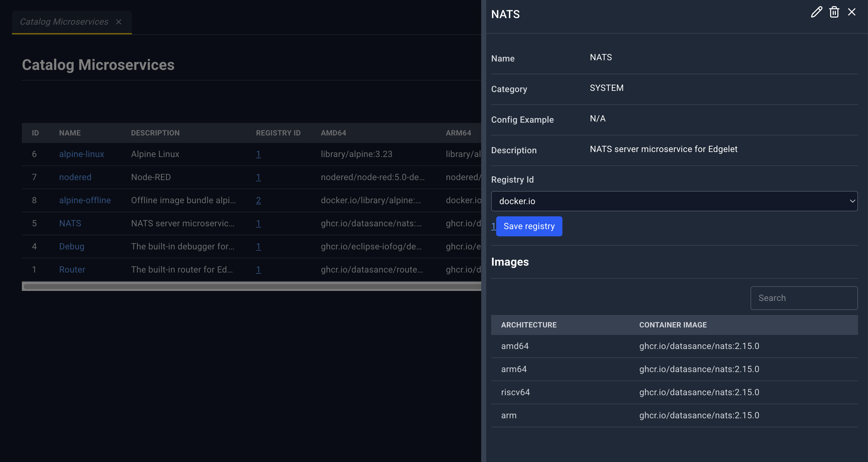Click the ARCHITECTURE column header
This screenshot has width=868, height=462.
click(529, 325)
